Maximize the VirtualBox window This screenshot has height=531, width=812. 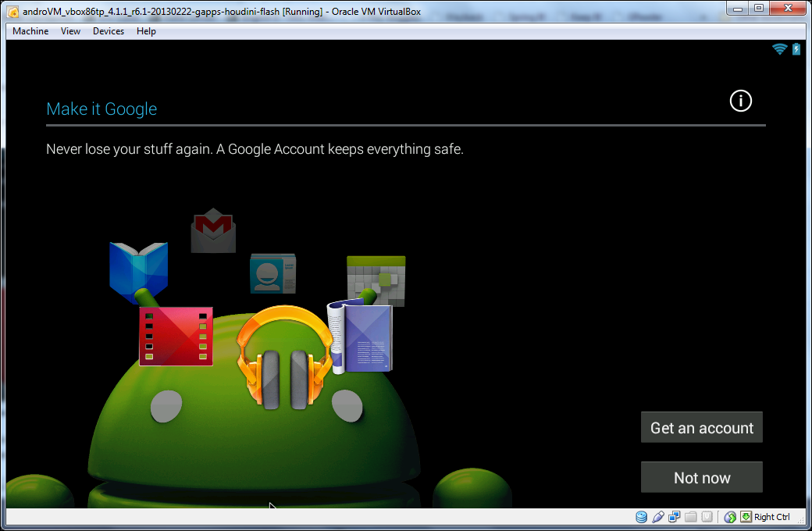click(759, 8)
